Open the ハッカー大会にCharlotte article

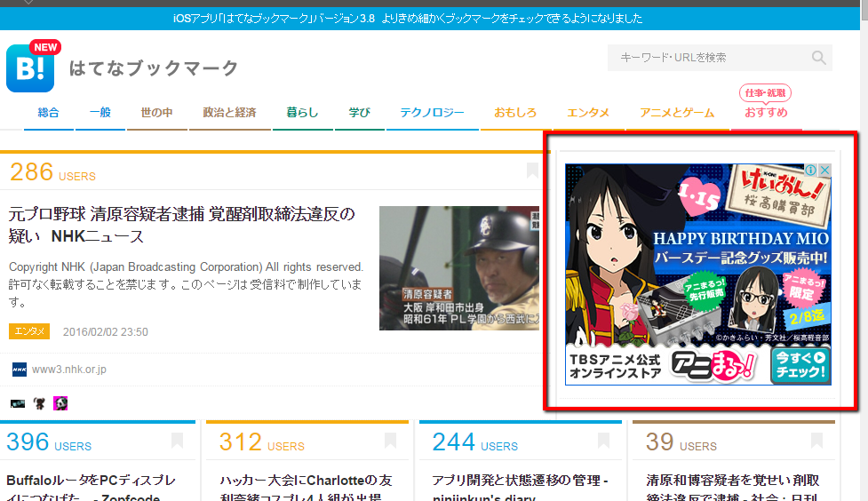point(307,487)
